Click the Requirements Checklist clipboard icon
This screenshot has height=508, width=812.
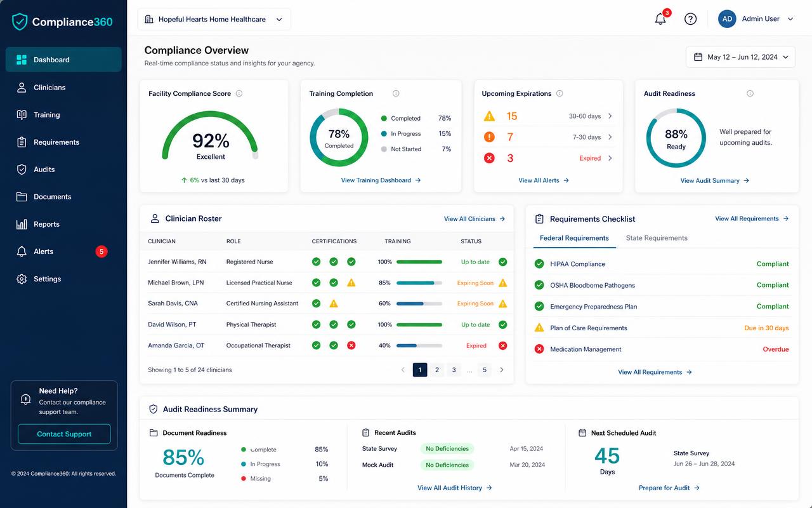coord(539,219)
